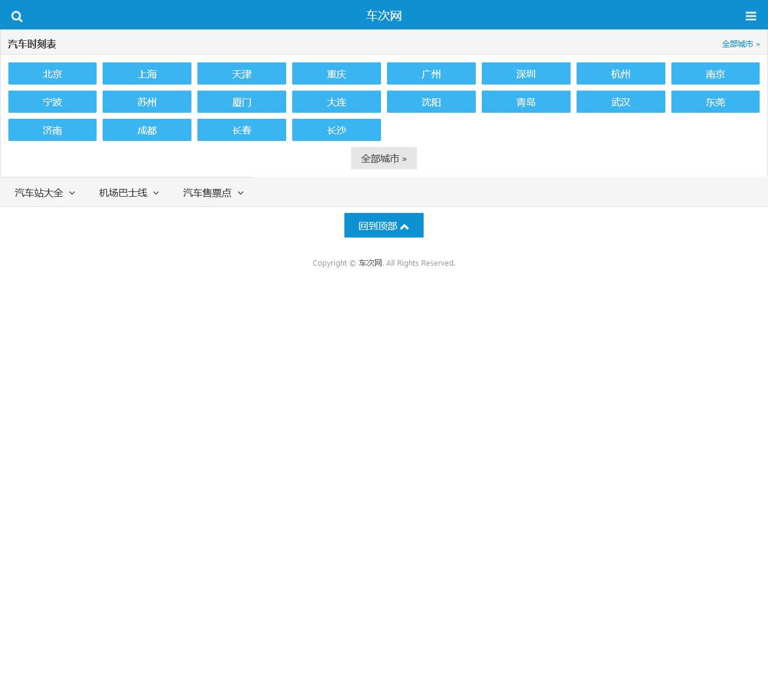Expand the 汽车站大全 dropdown
The height and width of the screenshot is (700, 768).
[45, 193]
